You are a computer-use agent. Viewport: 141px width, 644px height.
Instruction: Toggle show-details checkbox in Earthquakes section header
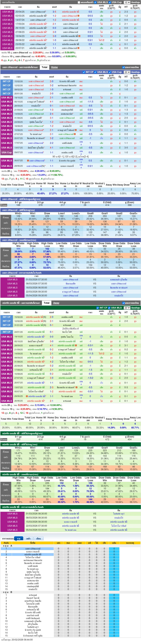[x=123, y=67]
